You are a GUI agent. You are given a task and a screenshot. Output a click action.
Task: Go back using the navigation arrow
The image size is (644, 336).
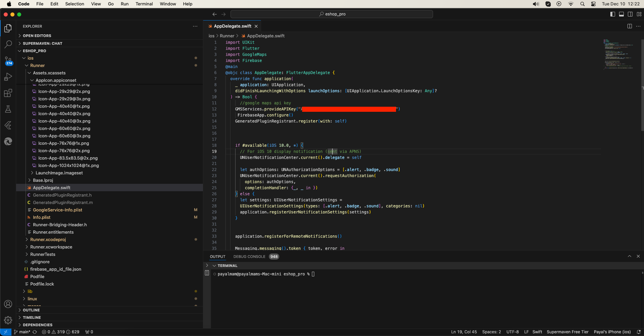point(214,14)
